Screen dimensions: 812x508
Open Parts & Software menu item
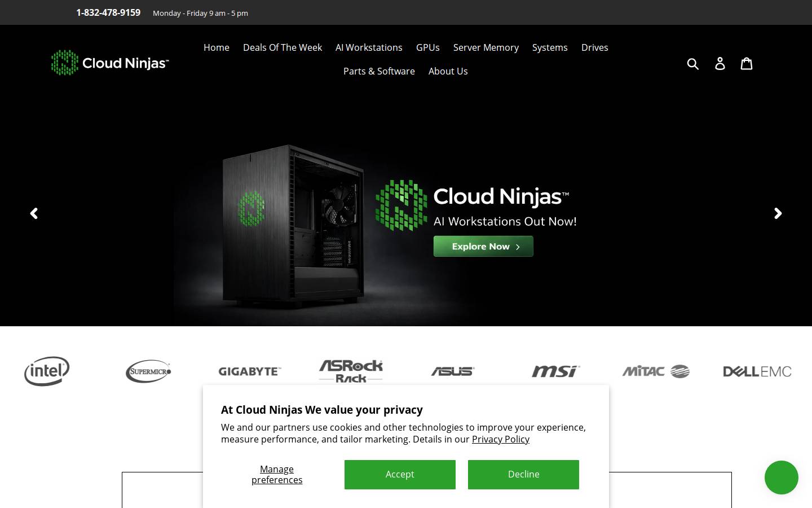379,71
